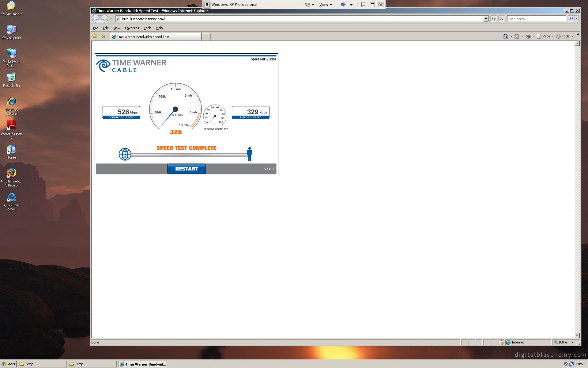588x368 pixels.
Task: Click the Start button on the taskbar
Action: click(9, 364)
